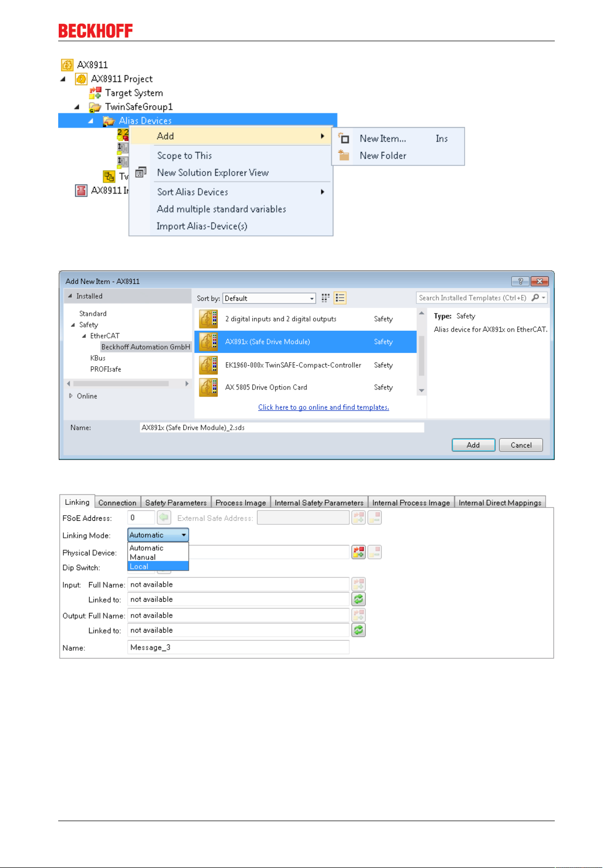Open the Process Image tab
This screenshot has width=614, height=868.
[x=241, y=503]
